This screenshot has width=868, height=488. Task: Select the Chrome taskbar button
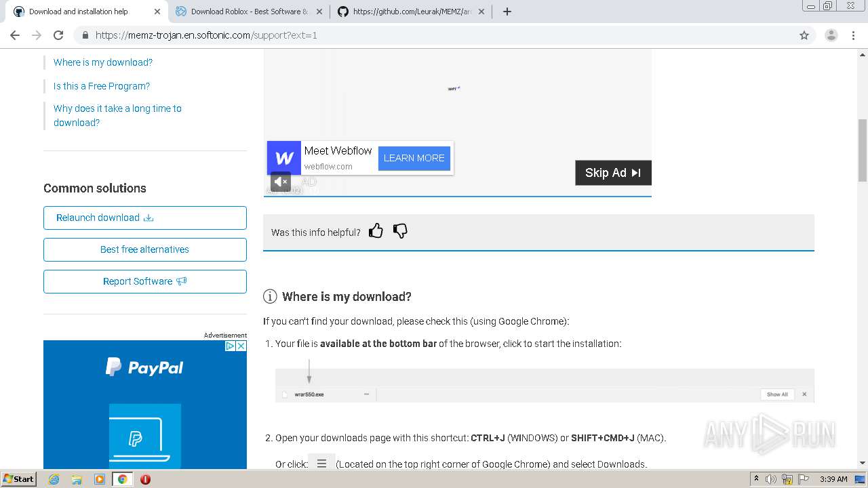point(122,479)
